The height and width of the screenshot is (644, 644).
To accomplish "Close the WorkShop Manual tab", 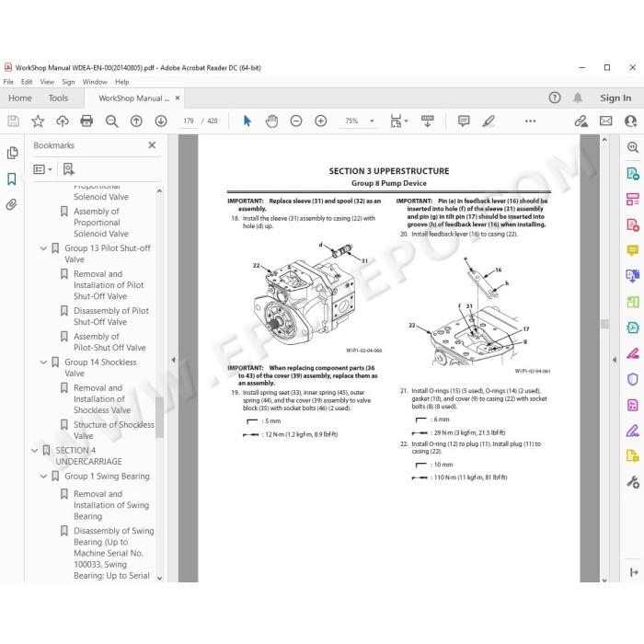I will (178, 98).
